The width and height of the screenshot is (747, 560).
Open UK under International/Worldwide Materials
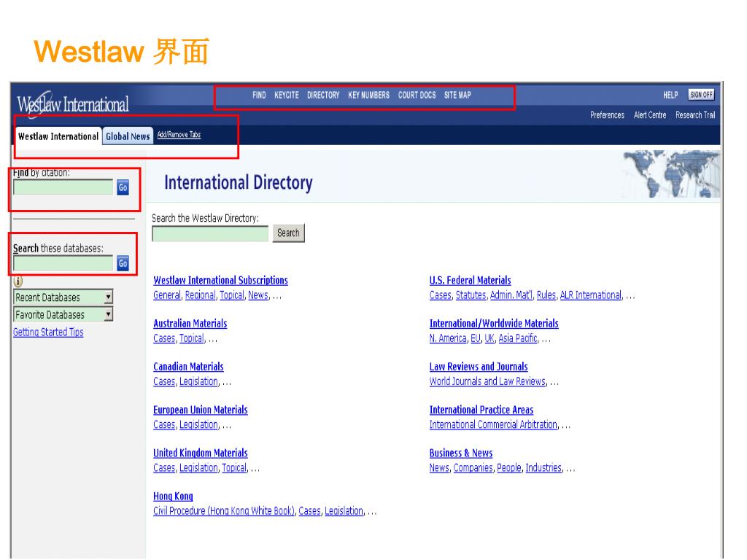click(x=489, y=338)
